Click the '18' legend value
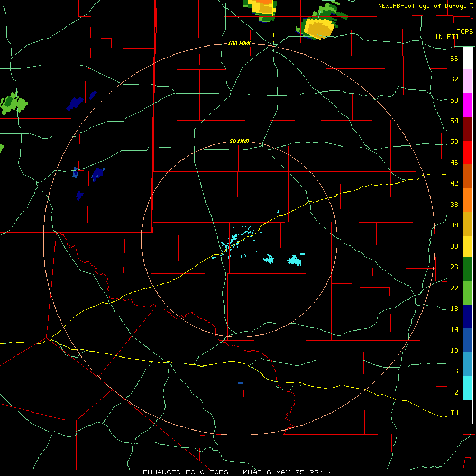 (x=454, y=309)
